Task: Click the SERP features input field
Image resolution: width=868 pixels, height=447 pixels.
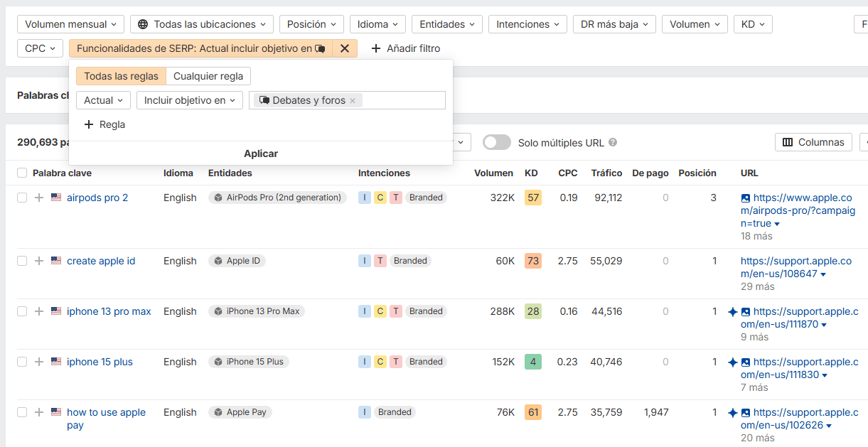Action: tap(347, 100)
